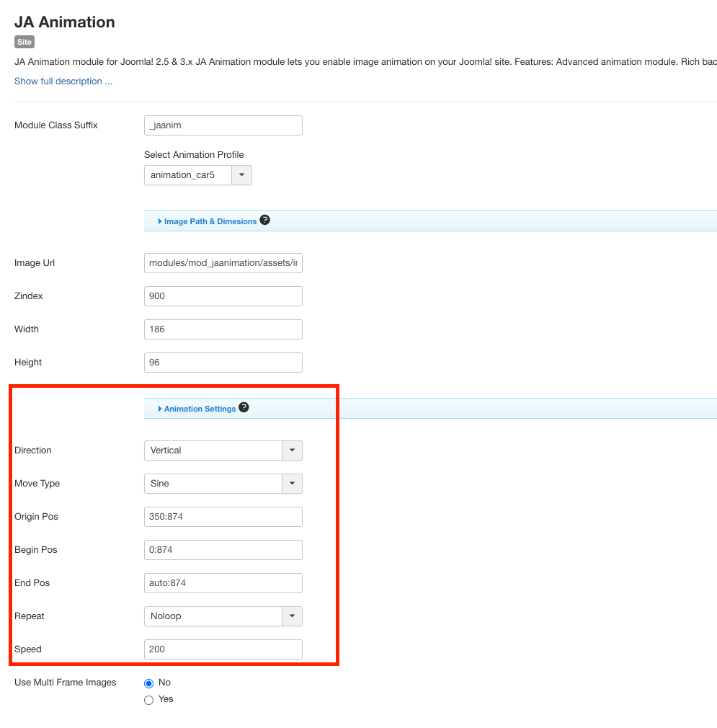Image resolution: width=717 pixels, height=728 pixels.
Task: Open the Select Animation Profile dropdown
Action: tap(197, 175)
